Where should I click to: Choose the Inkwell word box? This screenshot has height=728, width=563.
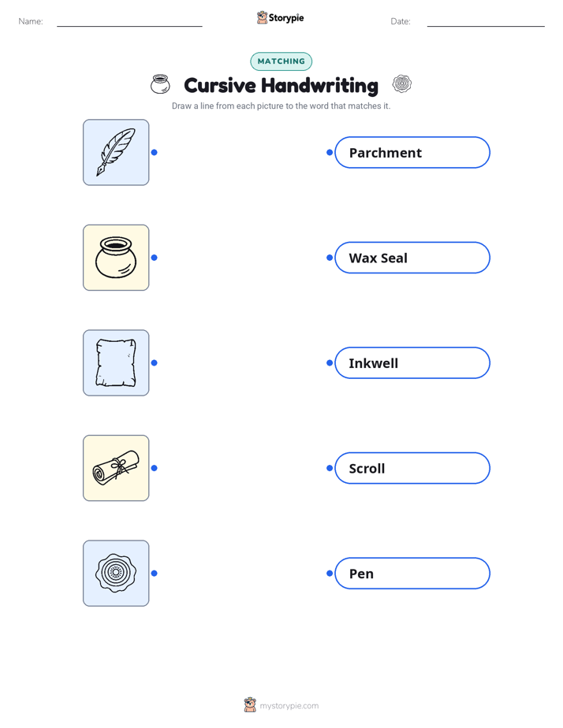coord(412,362)
